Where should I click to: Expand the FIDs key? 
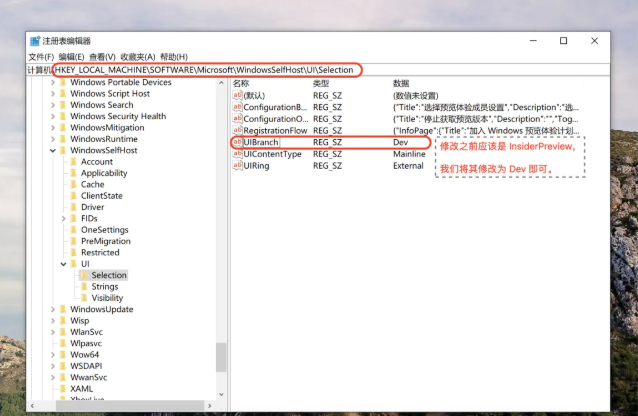pos(63,219)
